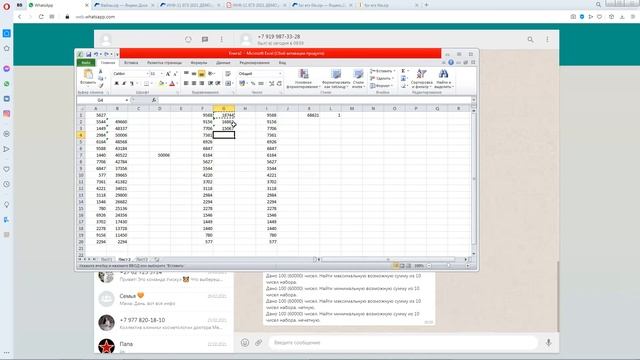Switch to the Рецензирование ribbon tab
This screenshot has width=640, height=360.
coord(254,63)
